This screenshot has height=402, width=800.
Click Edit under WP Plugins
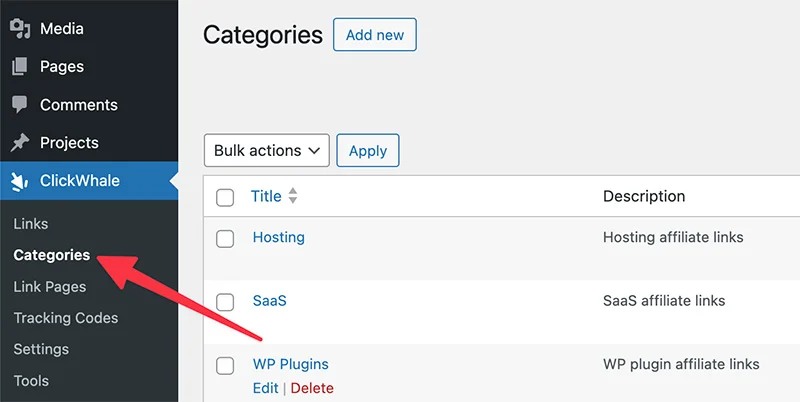pyautogui.click(x=265, y=388)
